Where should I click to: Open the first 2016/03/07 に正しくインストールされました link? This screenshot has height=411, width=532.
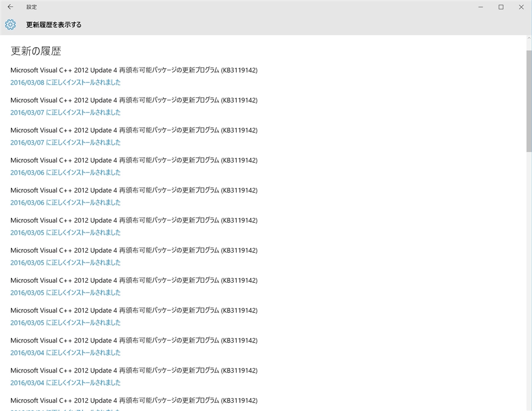pos(65,113)
